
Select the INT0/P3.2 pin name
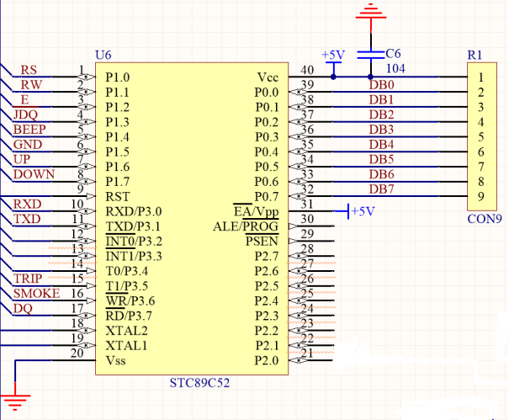[134, 242]
